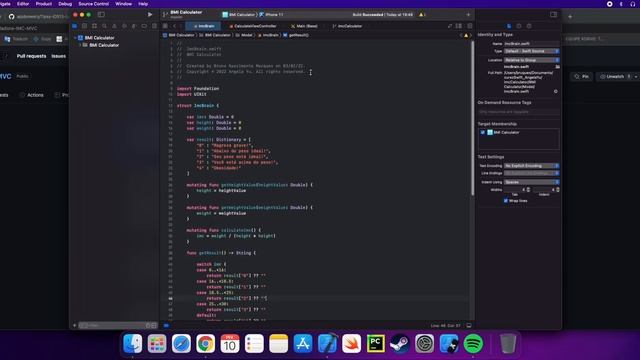Screen dimensions: 640x360
Task: Open the Editor menu
Action: (23, 4)
